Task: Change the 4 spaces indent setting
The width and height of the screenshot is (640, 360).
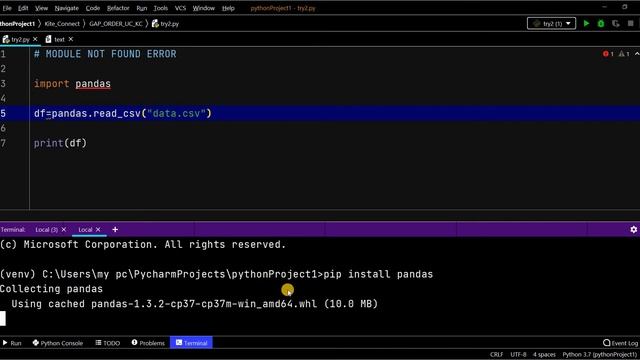Action: coord(544,354)
